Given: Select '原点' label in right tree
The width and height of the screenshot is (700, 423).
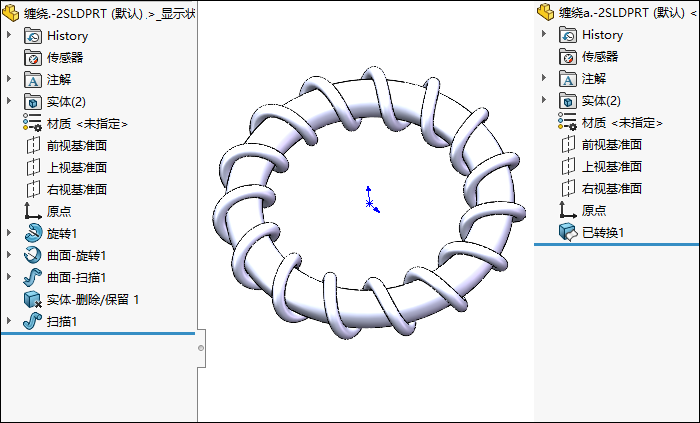Looking at the screenshot, I should click(594, 211).
